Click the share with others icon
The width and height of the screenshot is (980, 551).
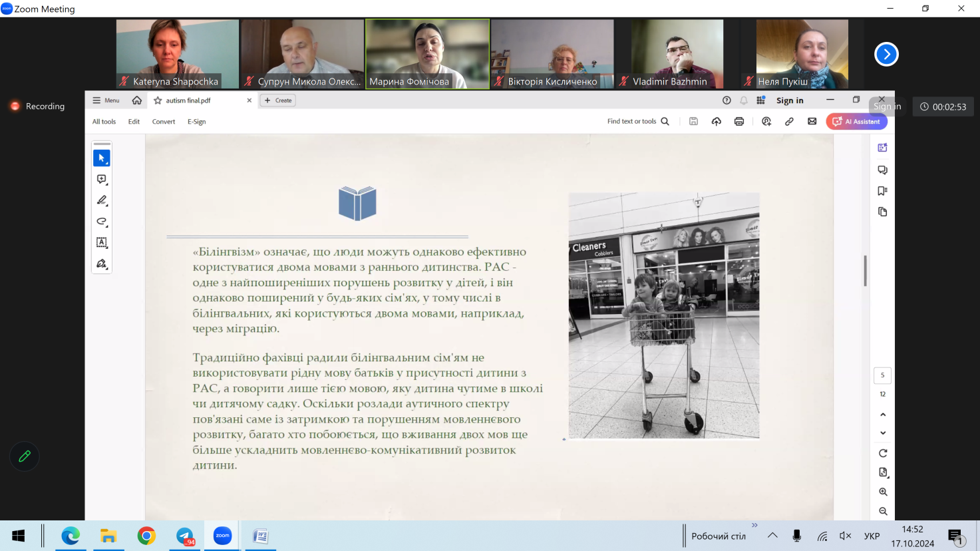click(766, 122)
